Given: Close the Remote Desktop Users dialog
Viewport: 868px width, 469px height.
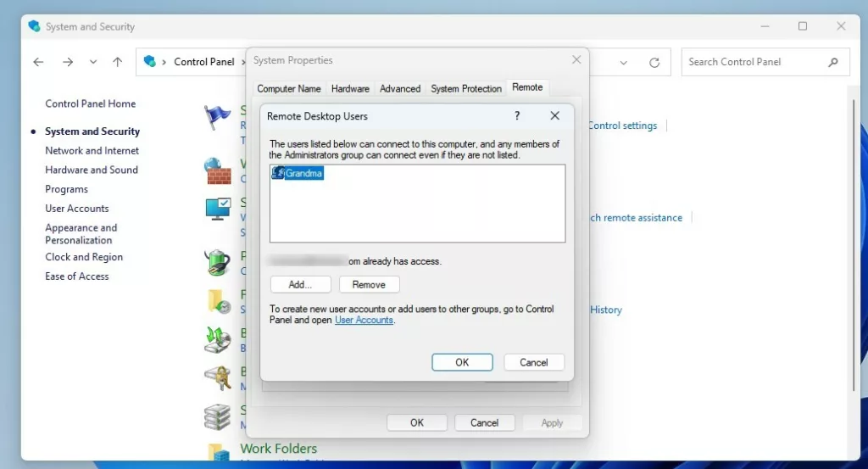Looking at the screenshot, I should coord(554,115).
